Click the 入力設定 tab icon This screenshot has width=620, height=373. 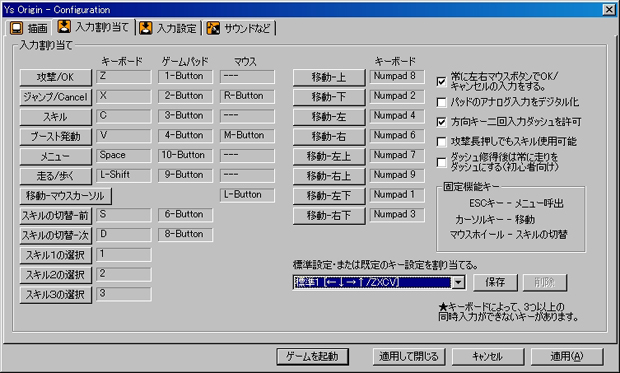click(x=146, y=28)
